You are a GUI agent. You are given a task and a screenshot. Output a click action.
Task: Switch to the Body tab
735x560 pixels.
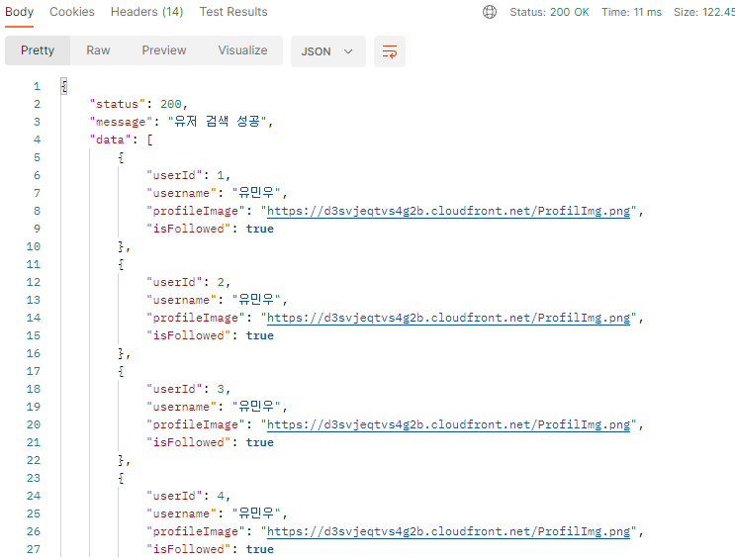[x=19, y=12]
